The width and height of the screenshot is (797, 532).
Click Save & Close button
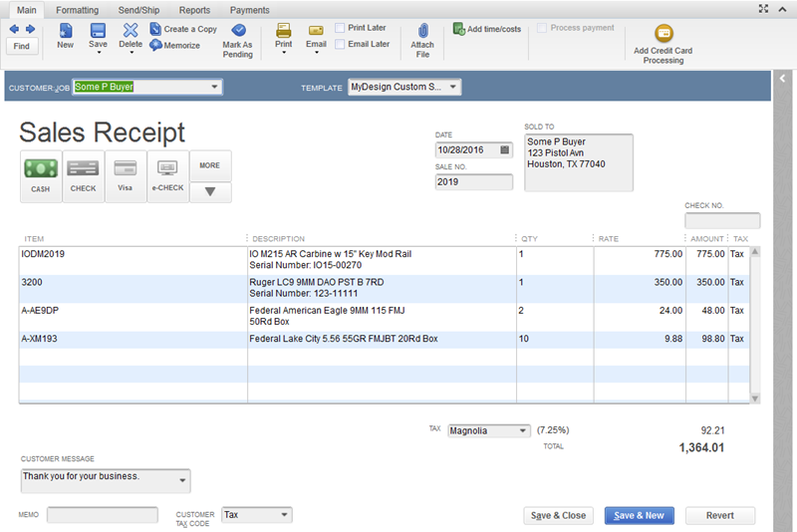coord(558,515)
